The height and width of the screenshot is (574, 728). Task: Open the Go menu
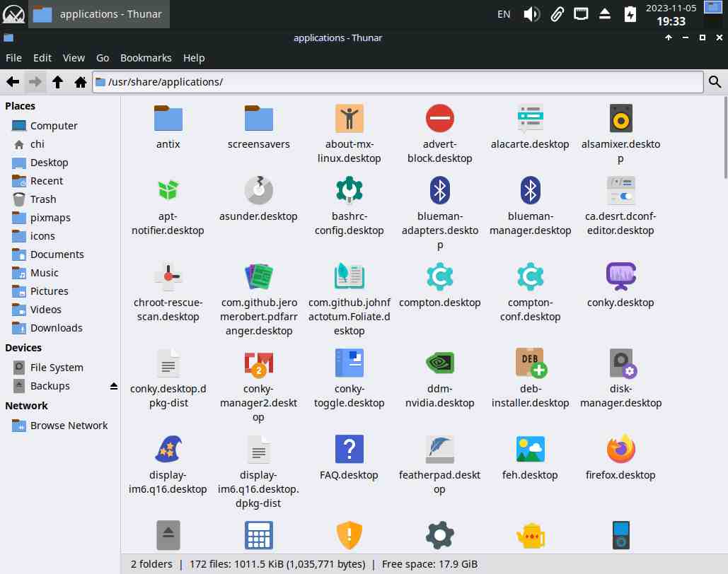coord(103,58)
